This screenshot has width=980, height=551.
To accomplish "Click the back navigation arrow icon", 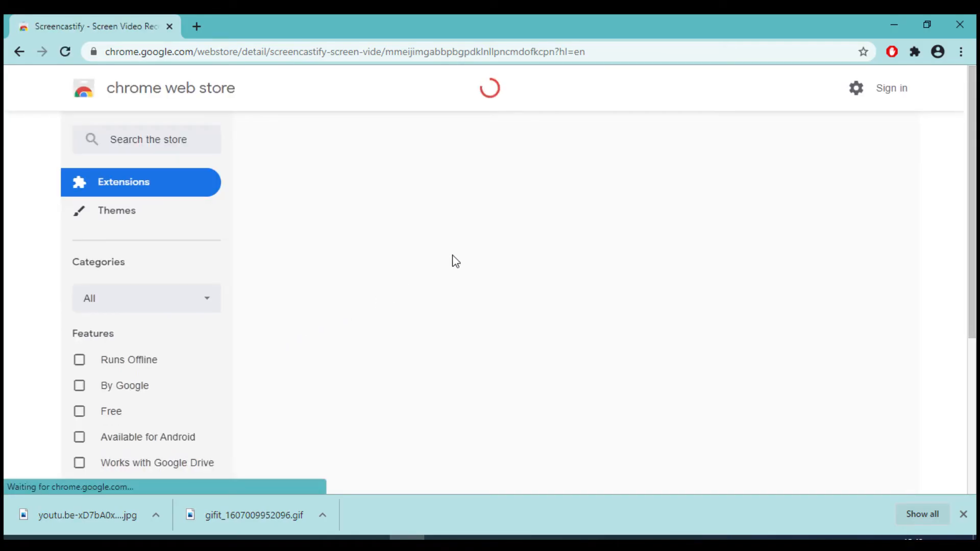I will click(x=18, y=52).
